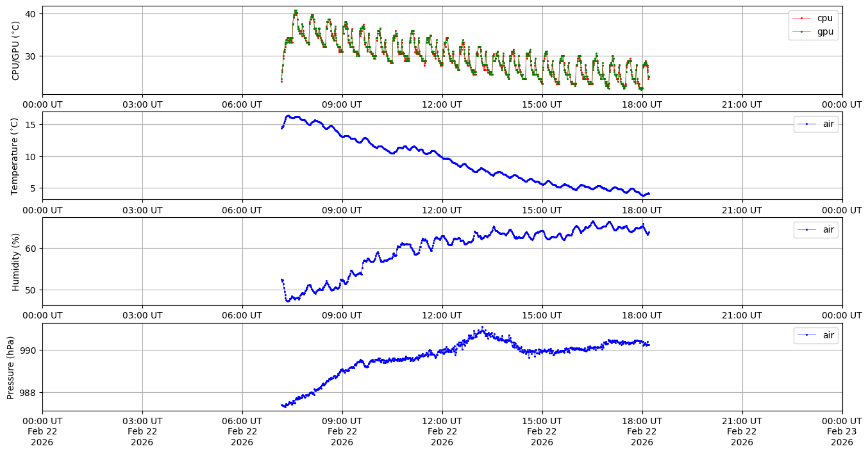Click the humidity curve's lowest dip
868x453 pixels.
tap(288, 301)
